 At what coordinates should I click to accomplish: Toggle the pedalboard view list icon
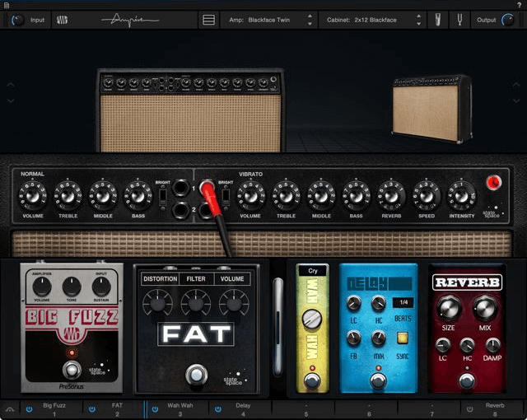coord(208,20)
